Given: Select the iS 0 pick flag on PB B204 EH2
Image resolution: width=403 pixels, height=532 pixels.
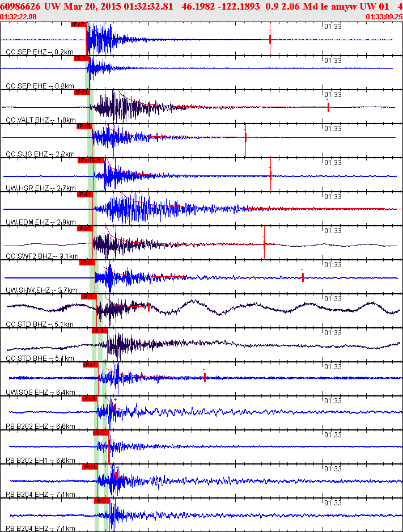Looking at the screenshot, I should (x=102, y=500).
